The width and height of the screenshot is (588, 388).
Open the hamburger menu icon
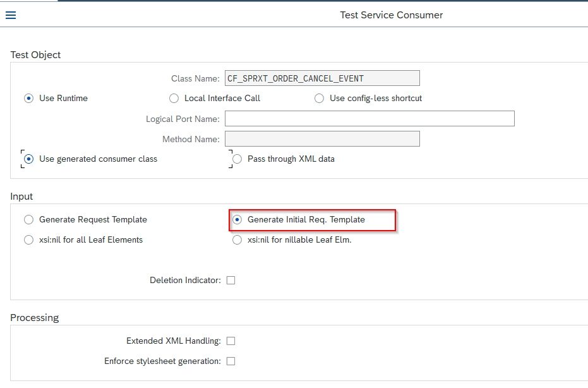pyautogui.click(x=11, y=15)
